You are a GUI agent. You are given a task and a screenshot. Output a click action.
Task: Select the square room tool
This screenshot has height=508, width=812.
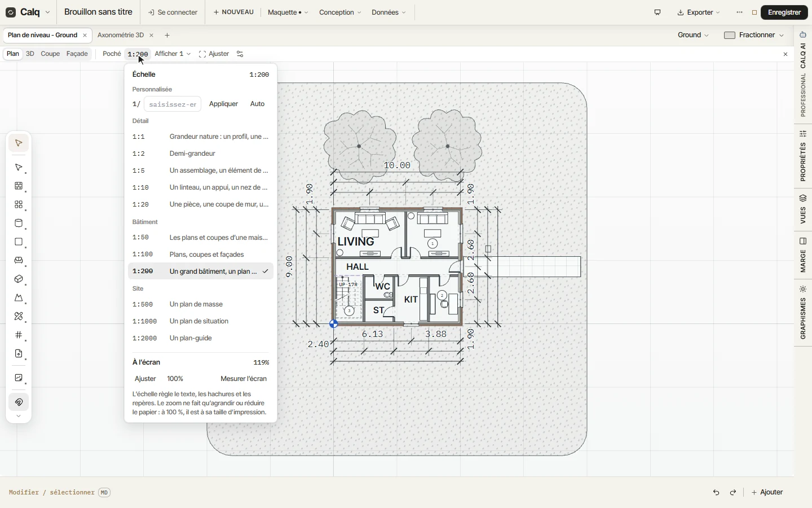tap(19, 242)
